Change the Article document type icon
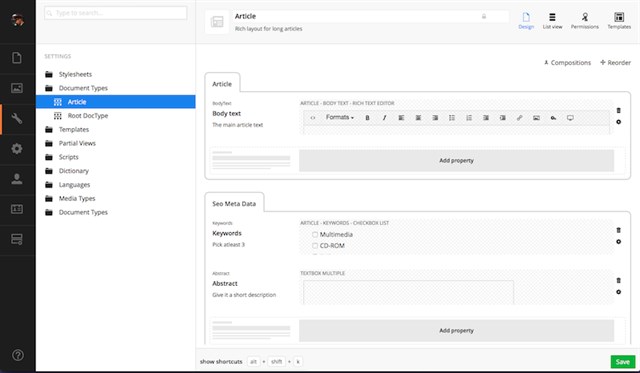Screen dimensions: 640x373 pos(217,22)
